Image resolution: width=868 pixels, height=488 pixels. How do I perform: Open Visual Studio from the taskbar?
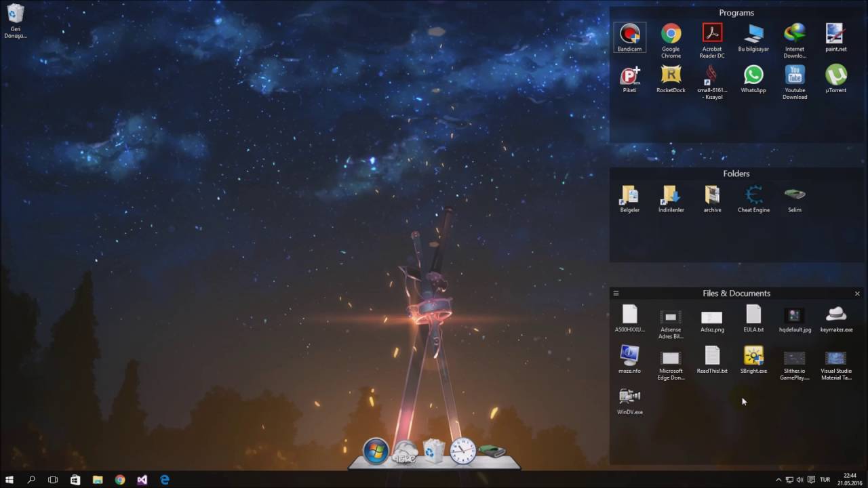pyautogui.click(x=142, y=479)
